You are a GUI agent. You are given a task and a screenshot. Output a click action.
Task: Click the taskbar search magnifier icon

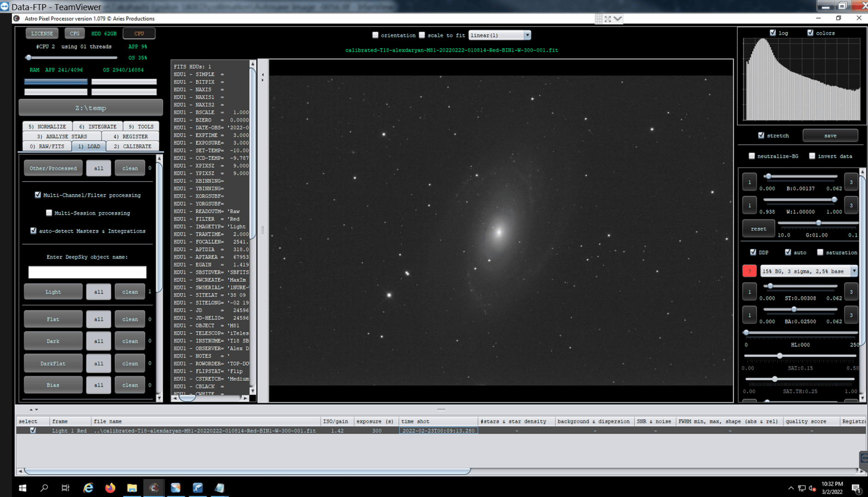(44, 488)
